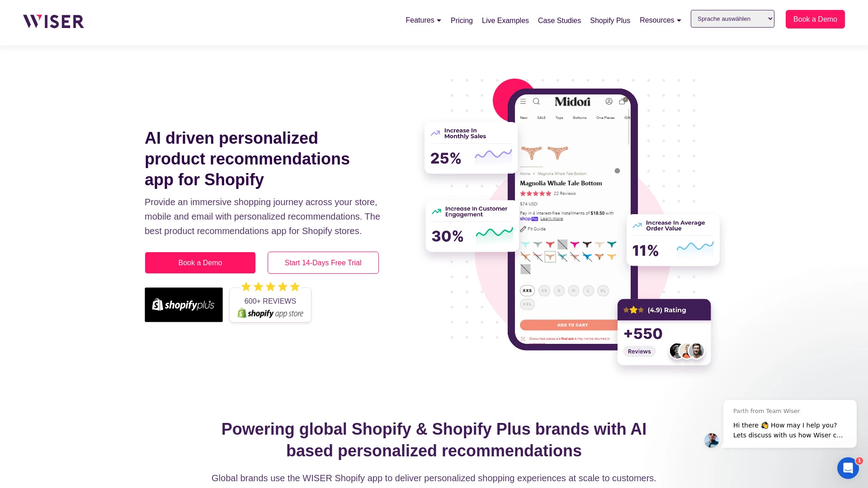Screen dimensions: 868x488
Task: Click the hamburger menu icon on Midori mockup
Action: pos(524,101)
